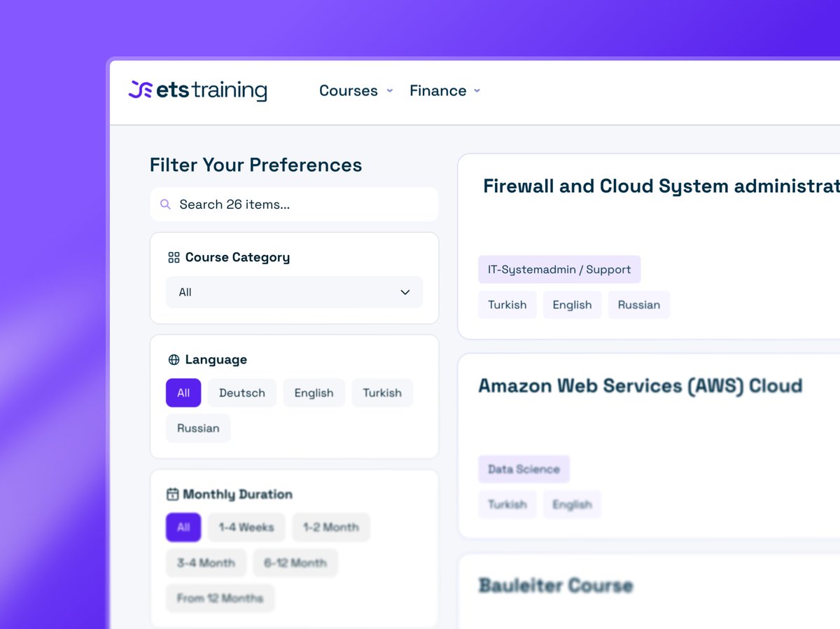840x629 pixels.
Task: Click the Course Category grid icon
Action: [174, 258]
